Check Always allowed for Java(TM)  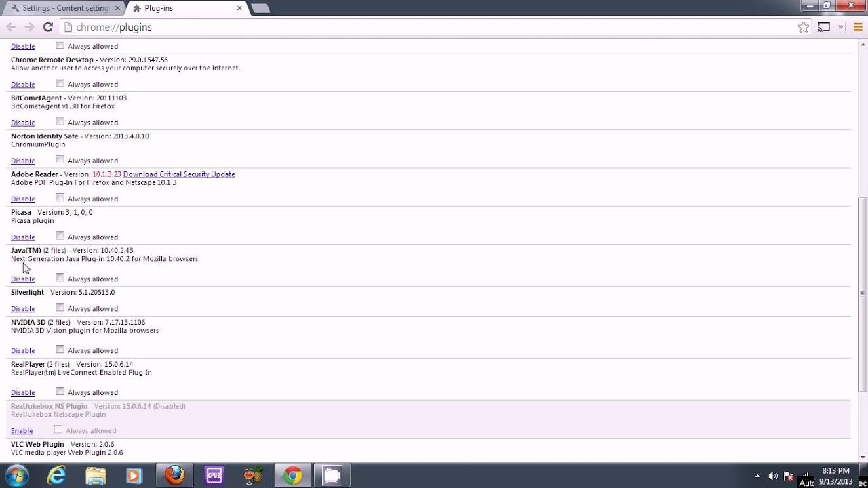point(60,278)
